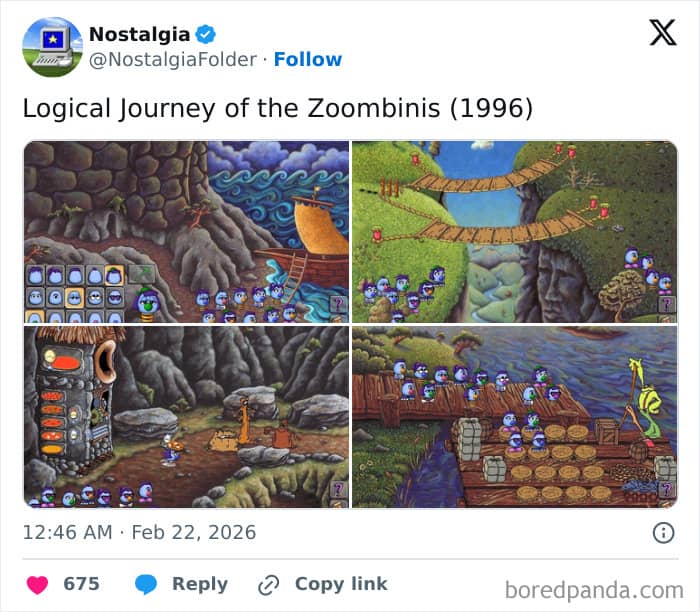Open the rope bridge game screenshot
The height and width of the screenshot is (612, 700).
pos(514,231)
